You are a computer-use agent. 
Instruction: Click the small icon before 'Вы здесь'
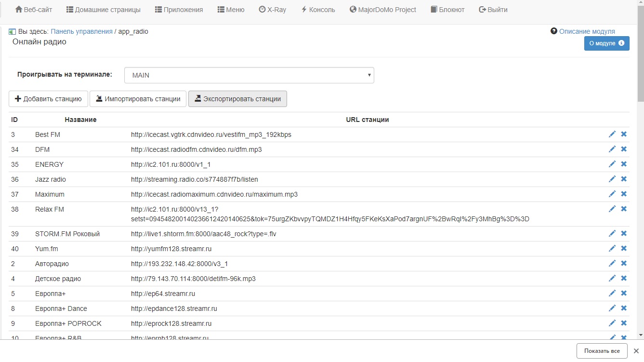[13, 32]
